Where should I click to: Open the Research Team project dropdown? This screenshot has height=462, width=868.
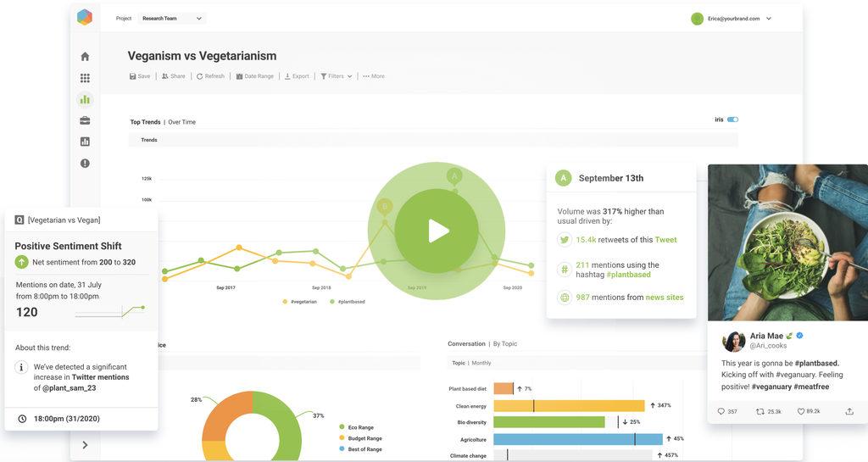pyautogui.click(x=172, y=18)
